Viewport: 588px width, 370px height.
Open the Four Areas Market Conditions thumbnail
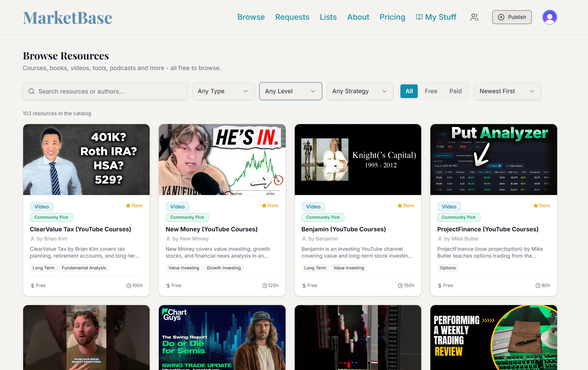pyautogui.click(x=86, y=337)
